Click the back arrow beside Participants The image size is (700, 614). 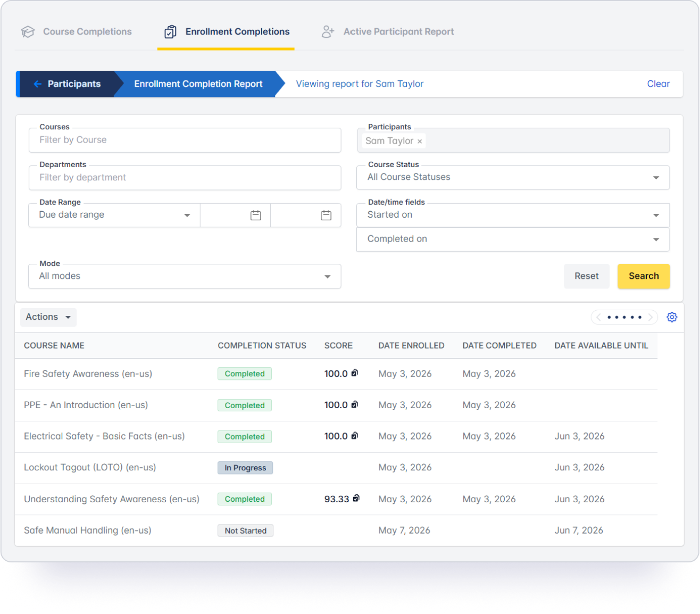(37, 84)
